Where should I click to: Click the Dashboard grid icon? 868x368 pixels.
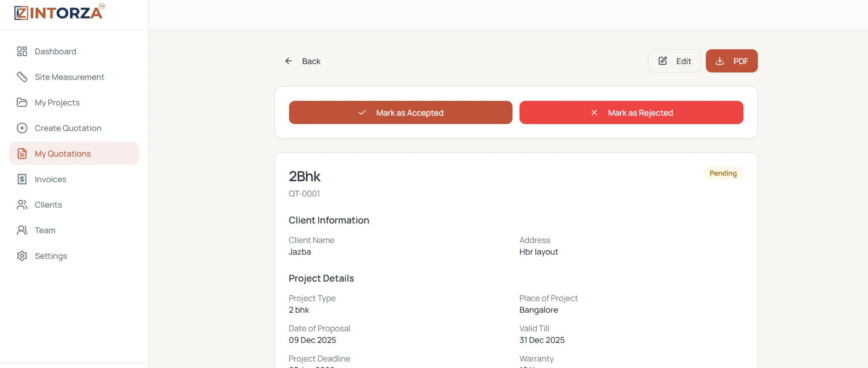coord(22,51)
